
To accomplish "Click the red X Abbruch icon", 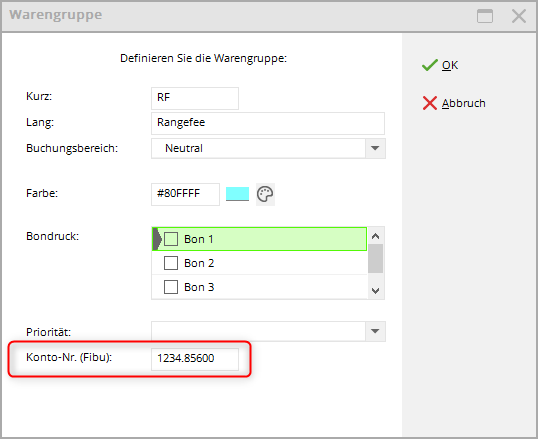I will tap(430, 103).
